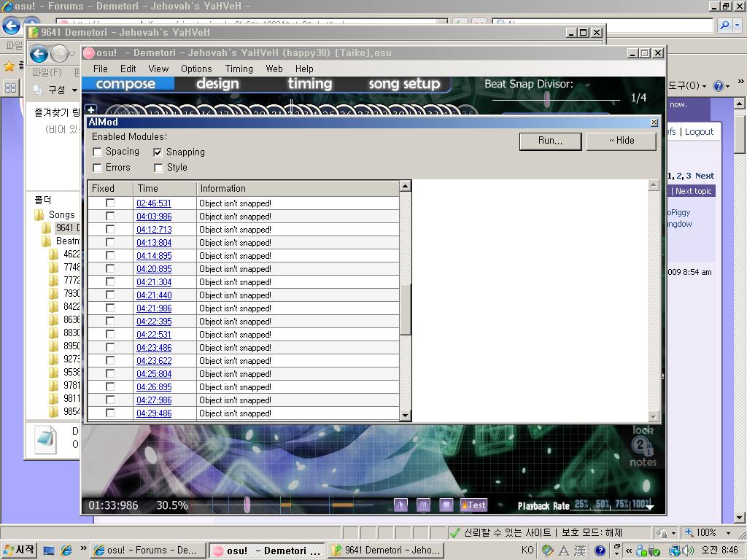Click the AIMod list scrollbar down arrow
The height and width of the screenshot is (560, 747).
(x=406, y=415)
